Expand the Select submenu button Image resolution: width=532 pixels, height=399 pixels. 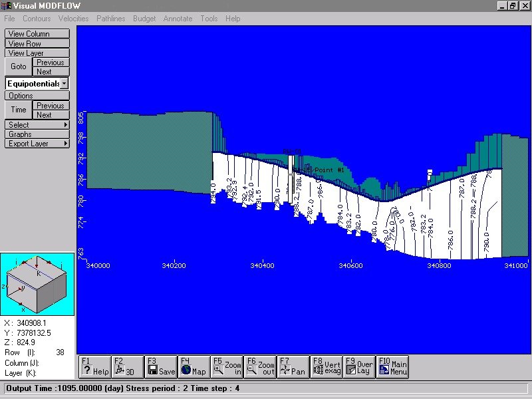[x=37, y=125]
